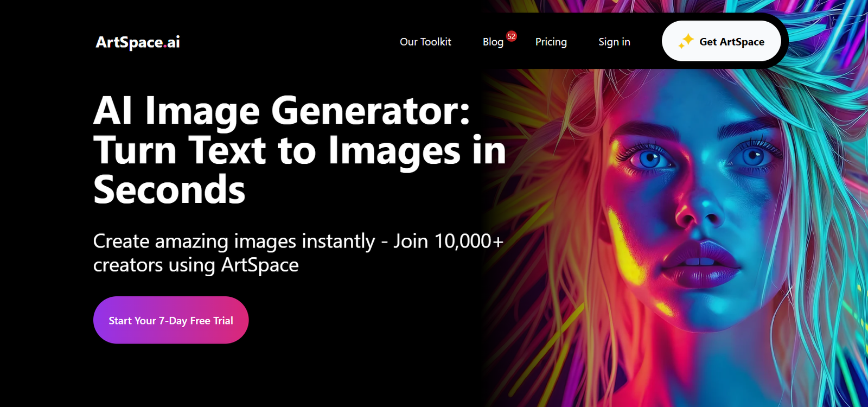Click the "Turn Text to Images in" line
This screenshot has height=407, width=868.
(x=299, y=150)
